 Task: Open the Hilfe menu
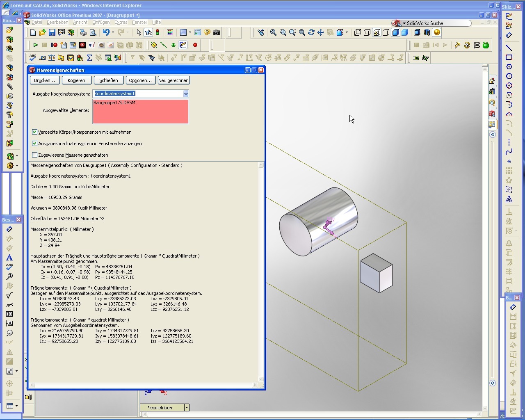(157, 22)
